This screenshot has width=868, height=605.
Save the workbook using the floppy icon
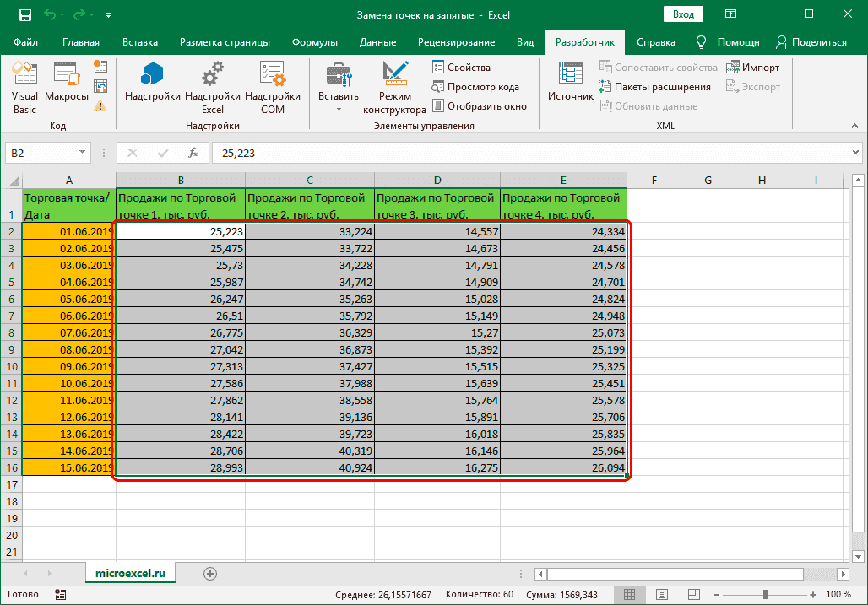25,15
